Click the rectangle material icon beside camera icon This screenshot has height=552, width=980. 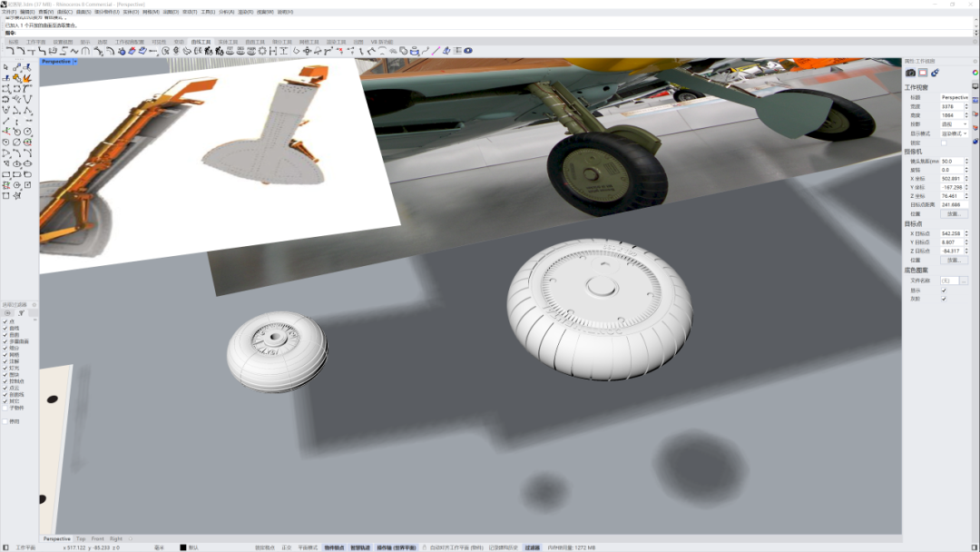tap(923, 73)
